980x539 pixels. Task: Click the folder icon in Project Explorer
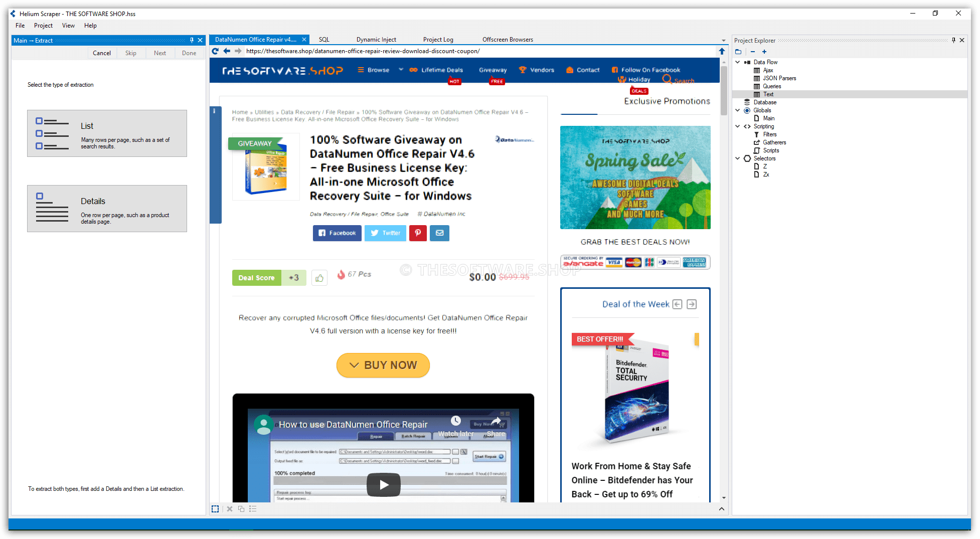click(738, 52)
